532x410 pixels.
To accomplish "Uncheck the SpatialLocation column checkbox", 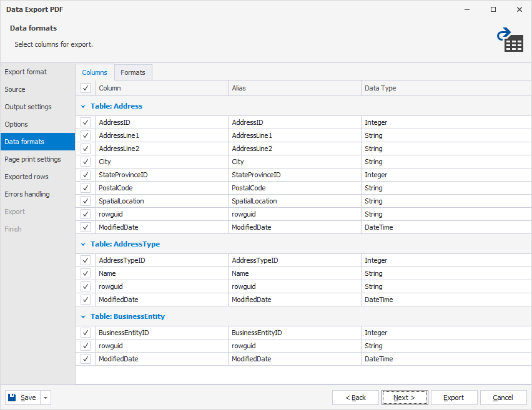I will pos(86,201).
